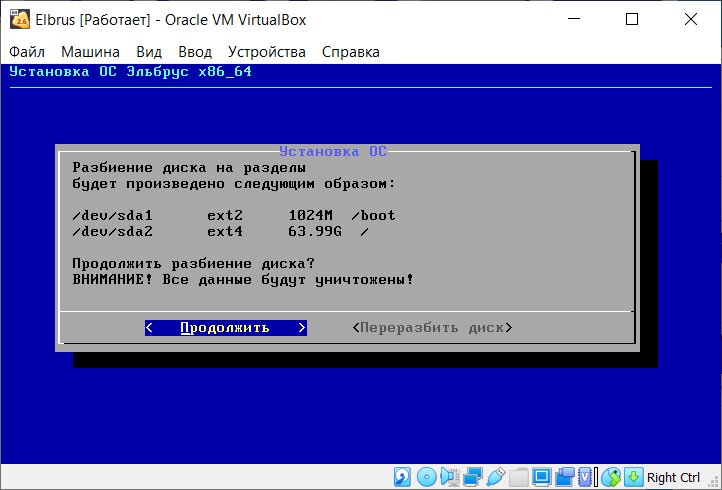Click the VirtualBox app icon in the title bar

point(19,19)
